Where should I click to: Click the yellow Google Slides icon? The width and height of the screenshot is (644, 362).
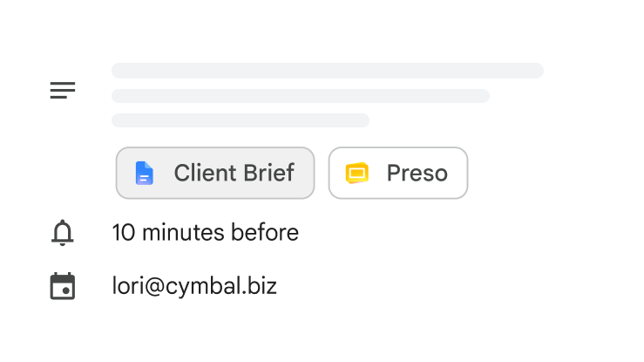pos(357,173)
